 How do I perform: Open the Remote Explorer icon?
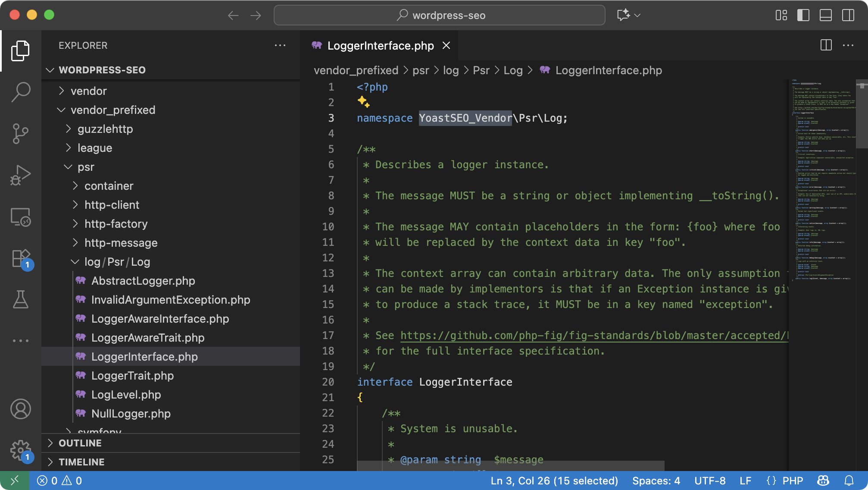click(x=20, y=217)
